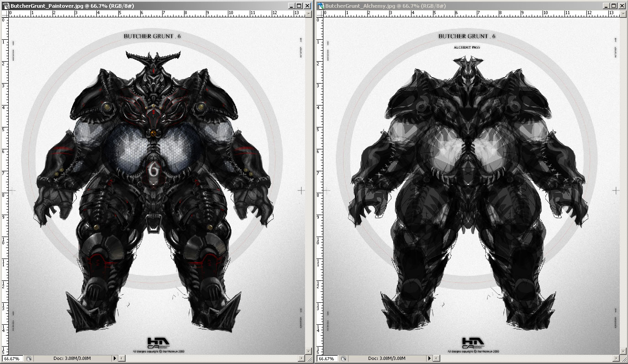Open status bar options arrow in Alchemy window

(429, 359)
